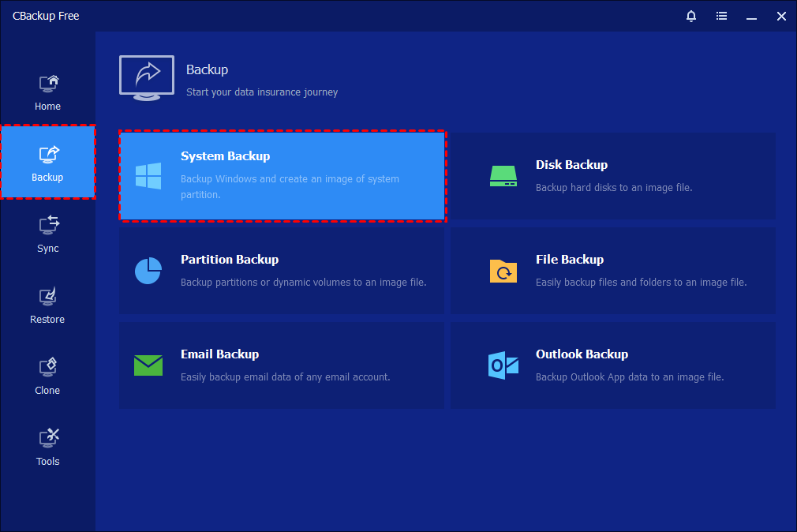The image size is (797, 532).
Task: Click the Outlook Backup icon
Action: 503,365
